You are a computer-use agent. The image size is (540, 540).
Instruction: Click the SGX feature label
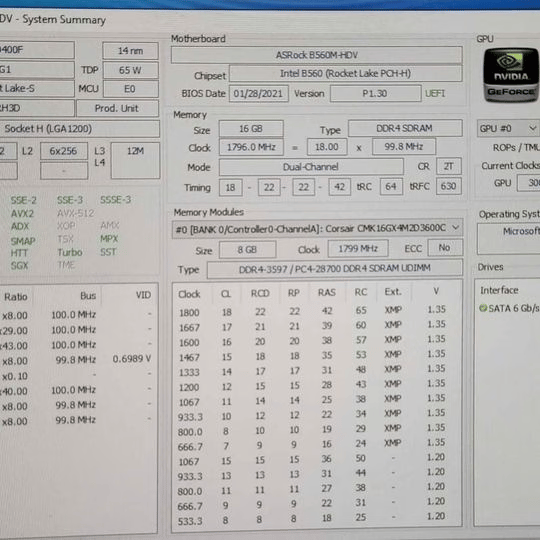[19, 266]
